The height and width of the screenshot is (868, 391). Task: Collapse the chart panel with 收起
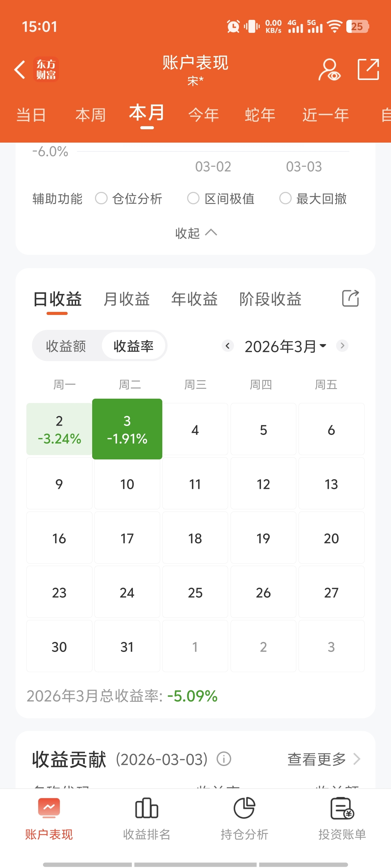(196, 233)
